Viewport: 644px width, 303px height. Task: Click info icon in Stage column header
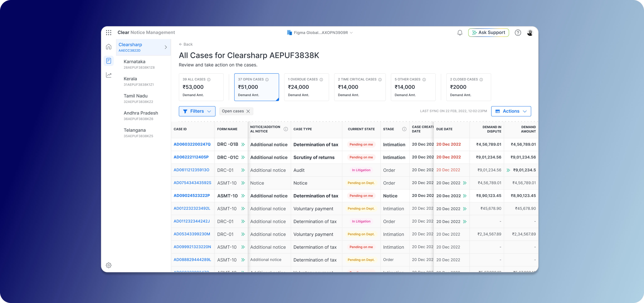[404, 129]
